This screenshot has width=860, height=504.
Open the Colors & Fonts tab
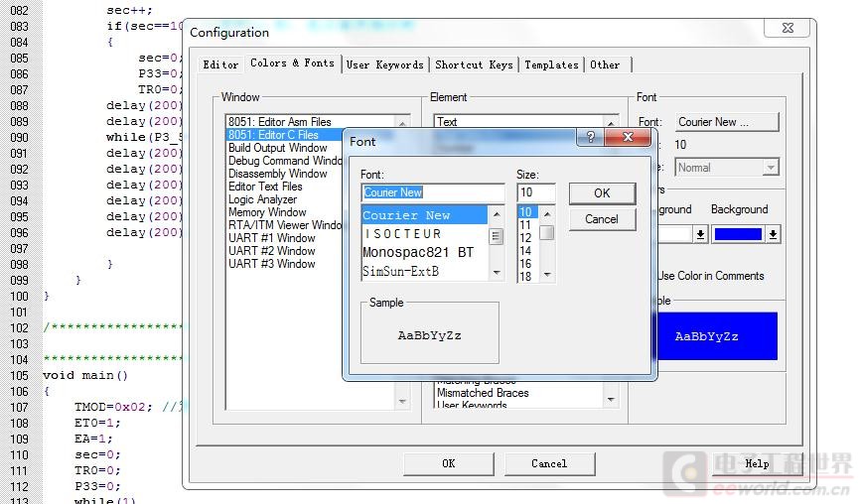(292, 63)
